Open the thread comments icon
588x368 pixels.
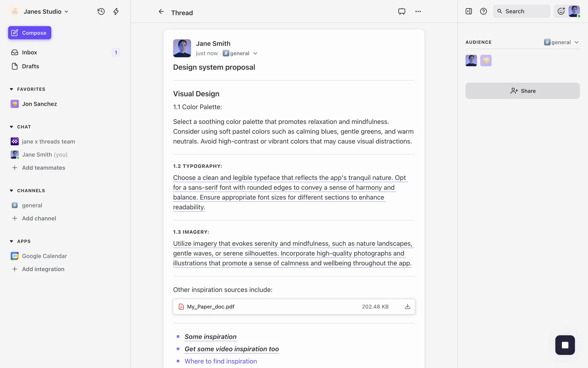[401, 11]
